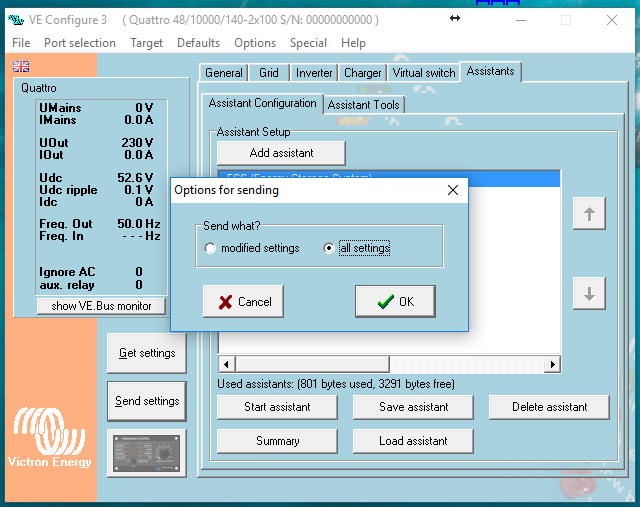Cancel the send options dialog

pyautogui.click(x=243, y=301)
